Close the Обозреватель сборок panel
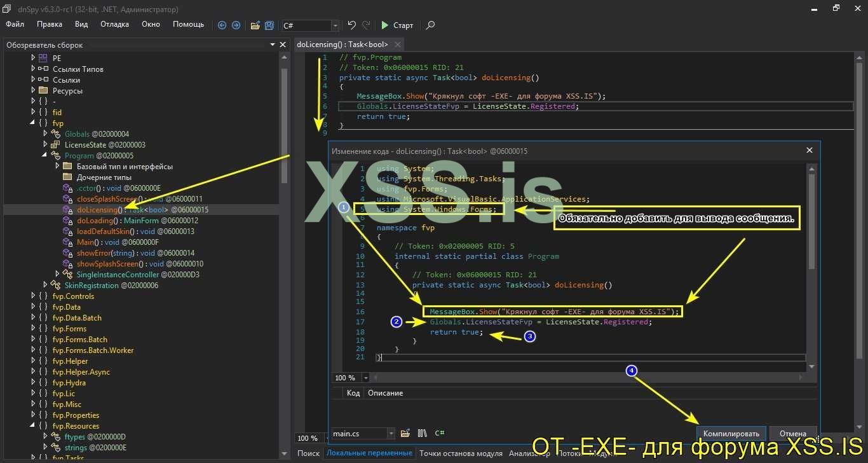The width and height of the screenshot is (868, 463). 283,45
